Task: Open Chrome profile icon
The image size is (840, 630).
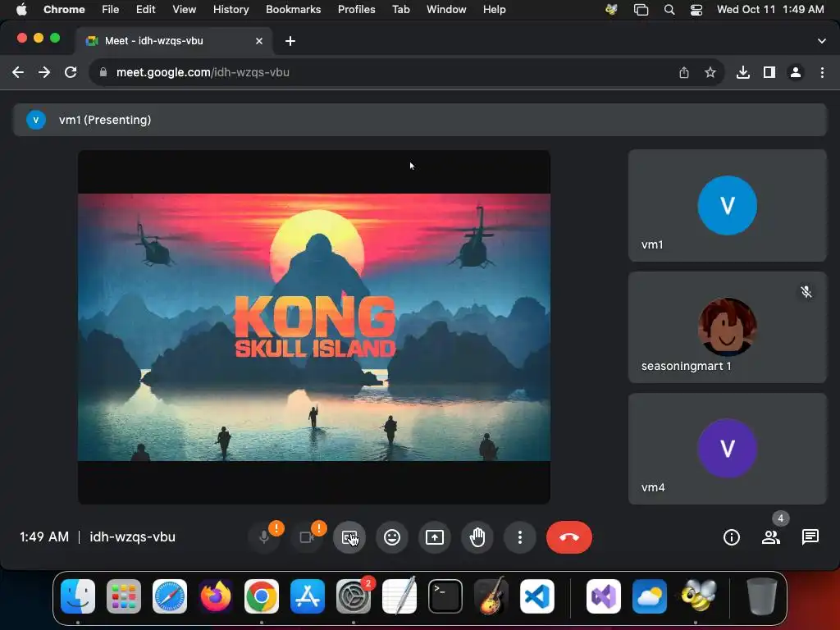Action: coord(796,72)
